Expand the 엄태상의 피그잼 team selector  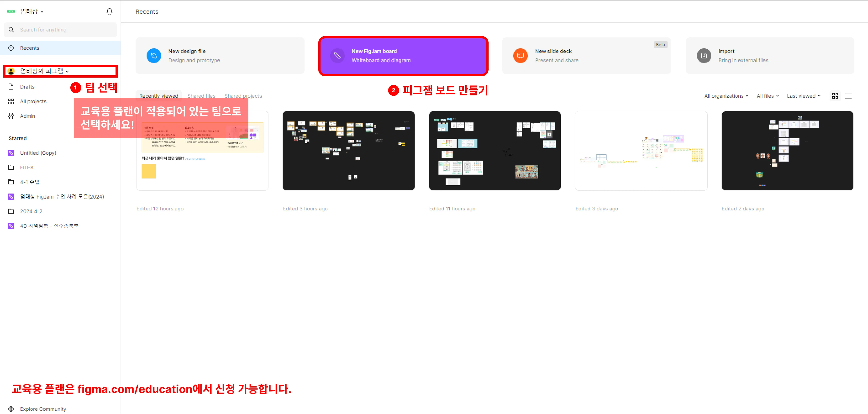[44, 71]
